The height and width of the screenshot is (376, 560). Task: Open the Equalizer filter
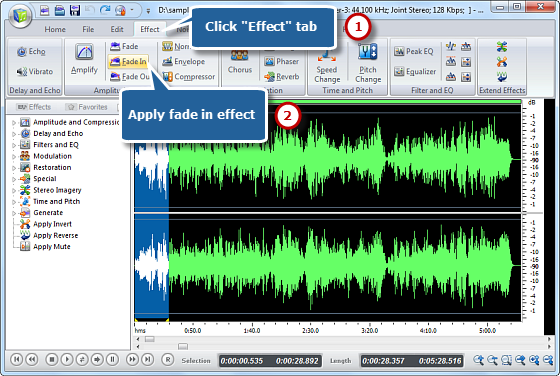point(415,72)
